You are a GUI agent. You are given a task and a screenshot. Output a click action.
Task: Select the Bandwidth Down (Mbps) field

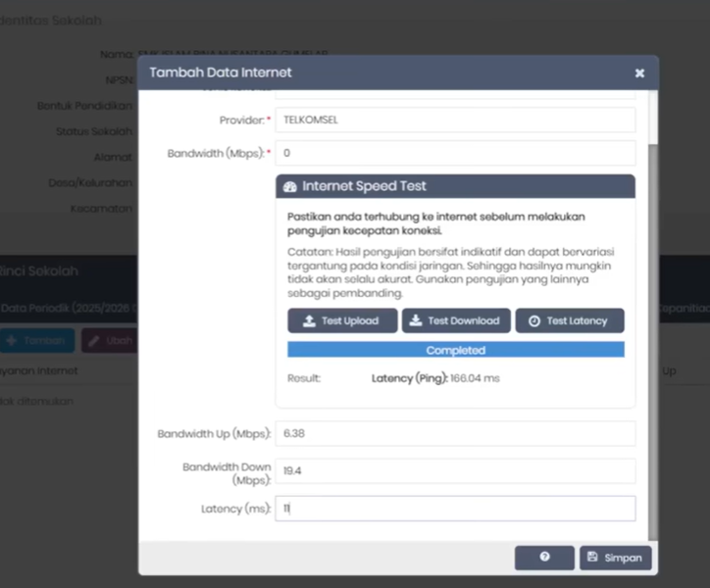point(455,470)
